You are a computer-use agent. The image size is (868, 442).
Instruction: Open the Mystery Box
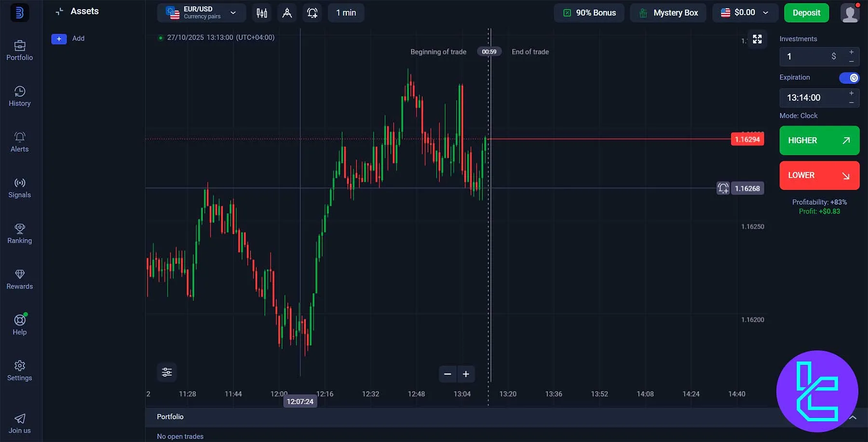(x=668, y=13)
